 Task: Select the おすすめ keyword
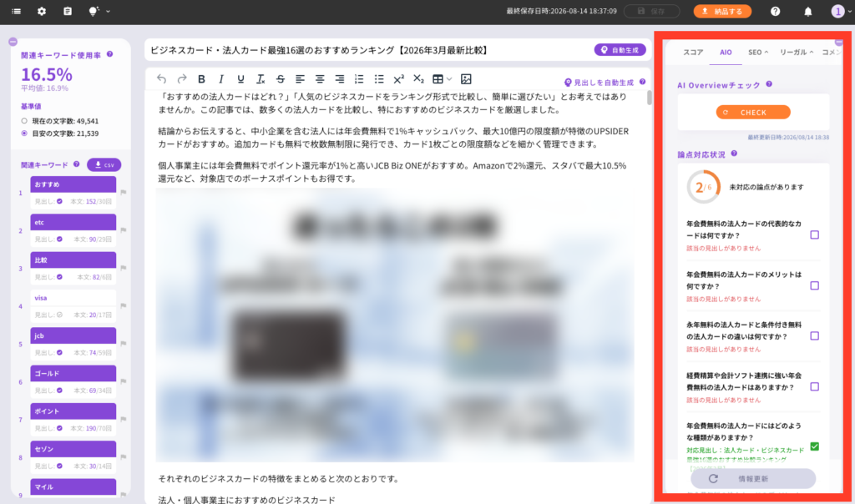(x=73, y=184)
